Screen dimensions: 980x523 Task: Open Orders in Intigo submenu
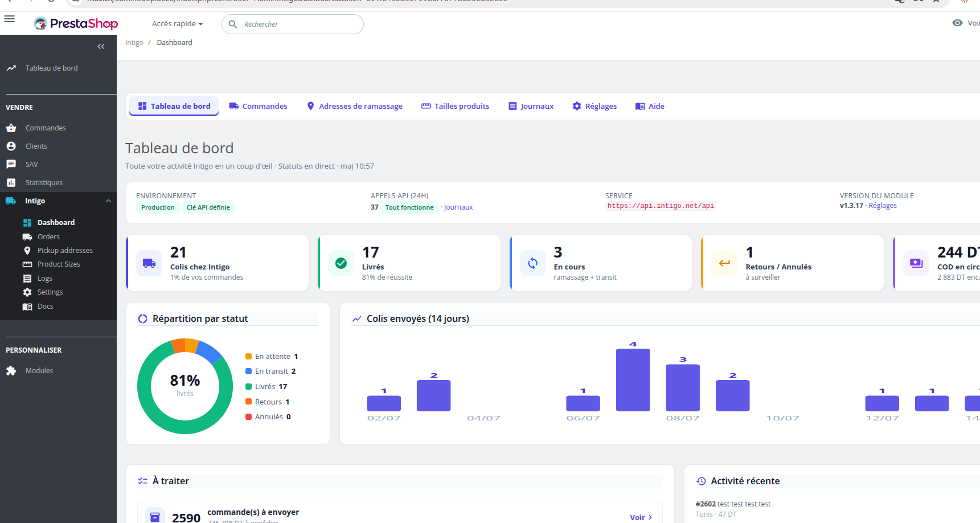48,236
